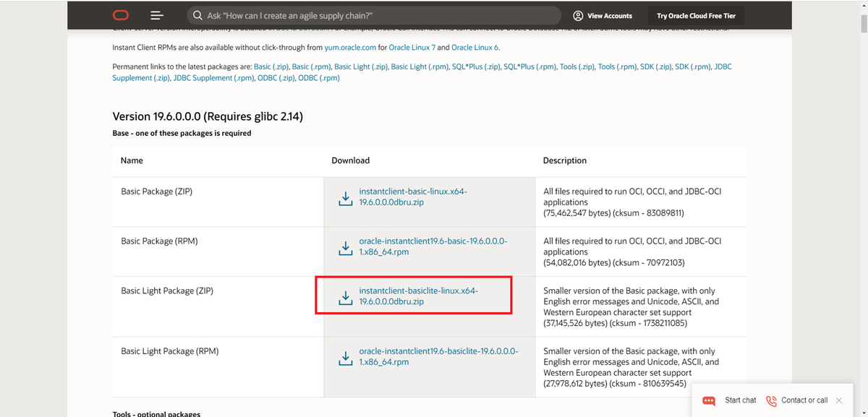Open the hamburger navigation menu
The image size is (868, 417).
(157, 15)
